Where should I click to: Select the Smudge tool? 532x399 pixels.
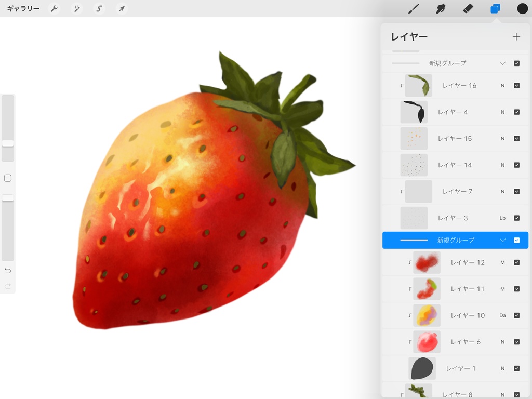coord(441,9)
